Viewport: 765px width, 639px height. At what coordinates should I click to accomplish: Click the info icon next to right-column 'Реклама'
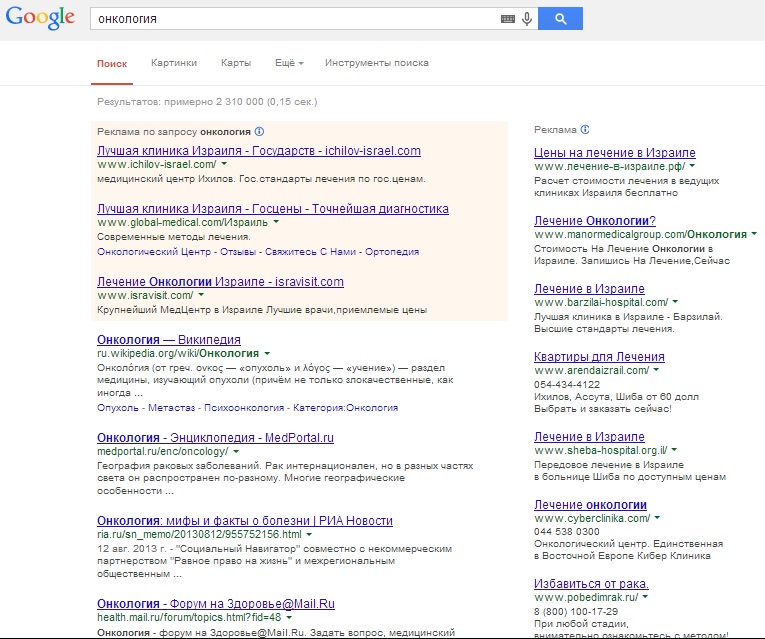585,129
